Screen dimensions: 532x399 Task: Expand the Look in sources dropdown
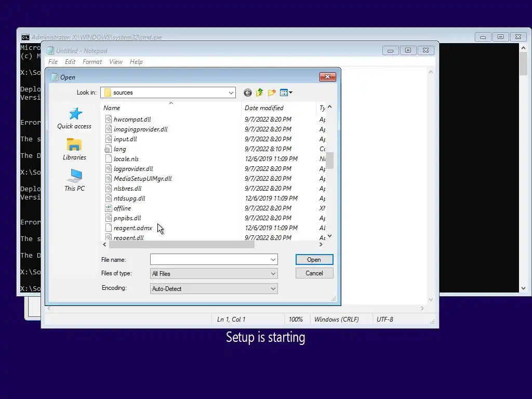[x=231, y=92]
